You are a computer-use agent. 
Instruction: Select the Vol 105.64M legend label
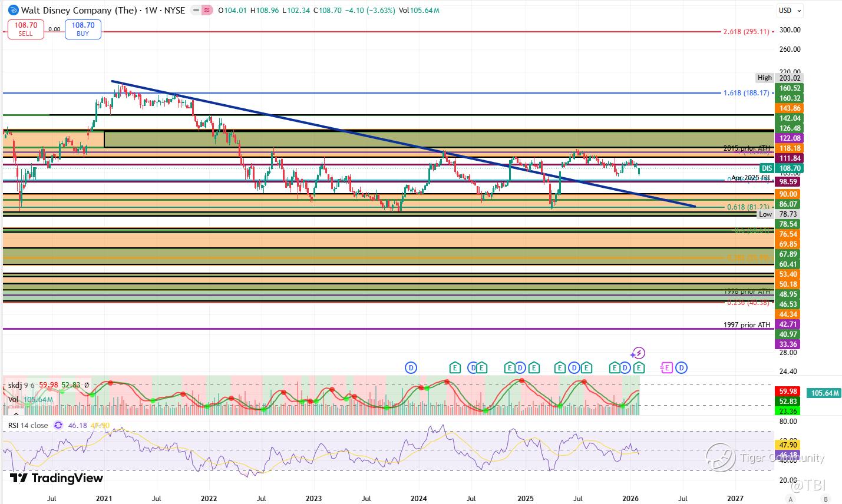(x=31, y=400)
